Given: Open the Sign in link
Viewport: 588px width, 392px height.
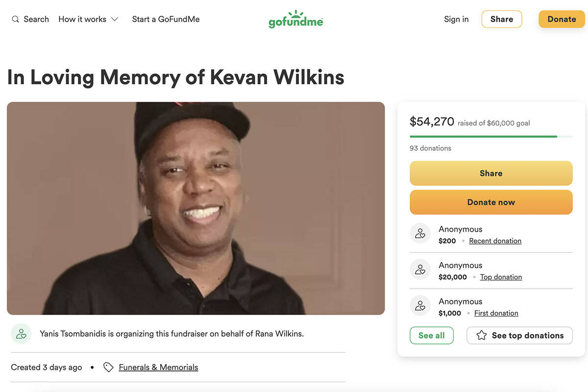Looking at the screenshot, I should pyautogui.click(x=456, y=19).
